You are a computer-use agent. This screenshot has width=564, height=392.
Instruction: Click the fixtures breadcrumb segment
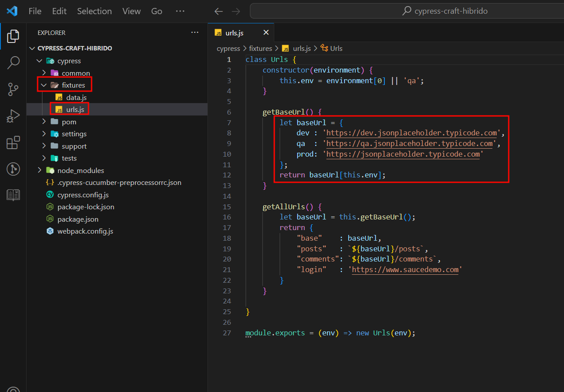tap(261, 49)
